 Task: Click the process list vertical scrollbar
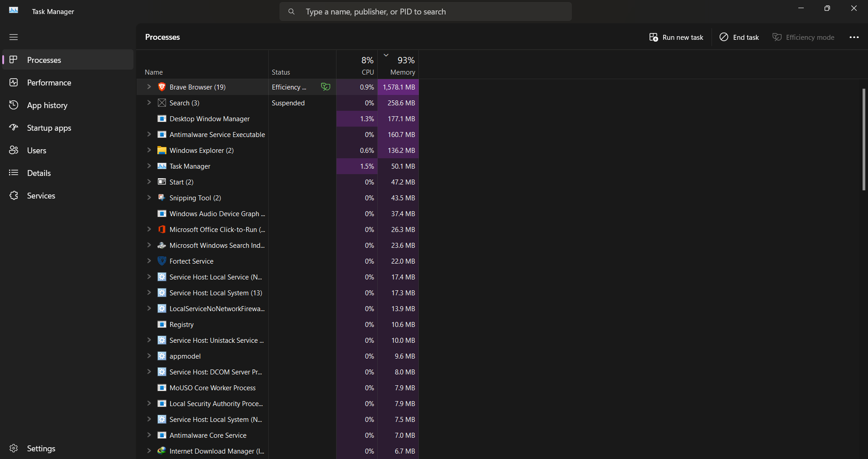pos(864,139)
